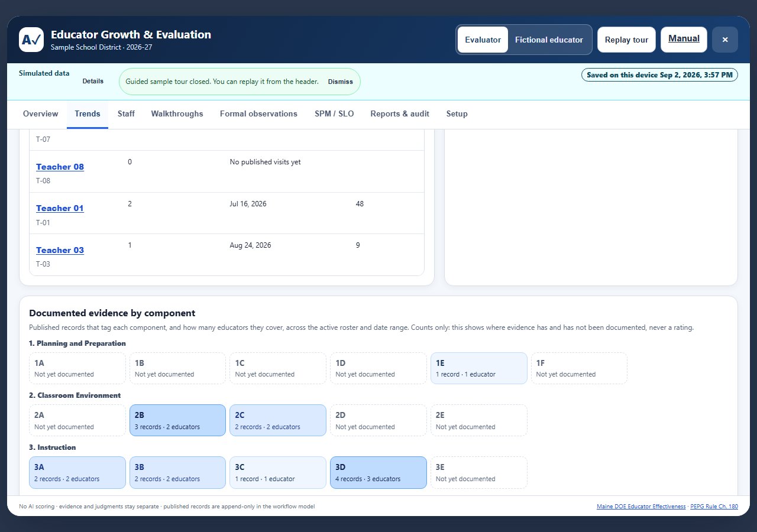This screenshot has height=532, width=757.
Task: Switch to Evaluator view
Action: point(483,40)
